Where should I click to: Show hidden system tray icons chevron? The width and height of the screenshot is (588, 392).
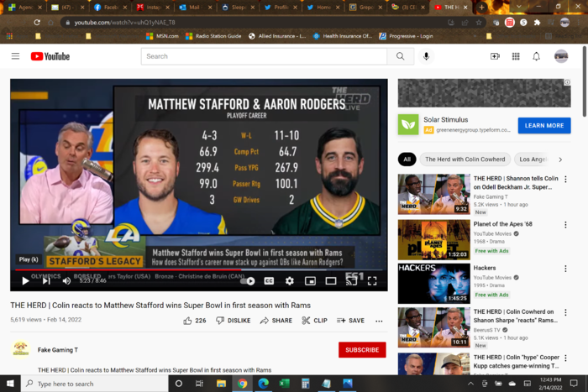(470, 384)
